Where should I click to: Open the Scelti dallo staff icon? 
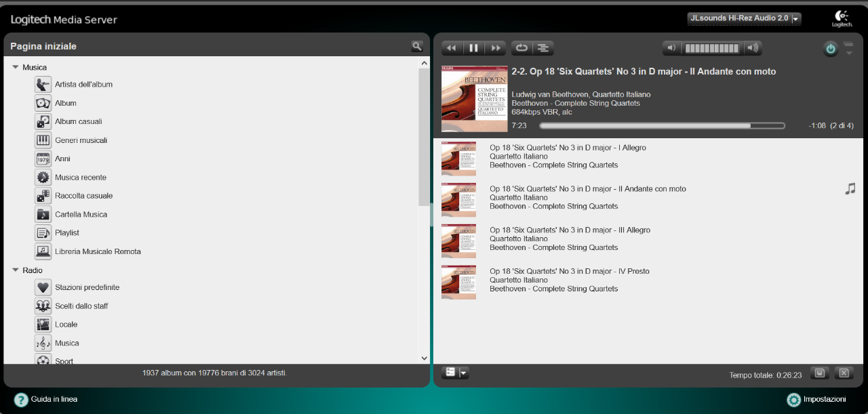point(43,306)
